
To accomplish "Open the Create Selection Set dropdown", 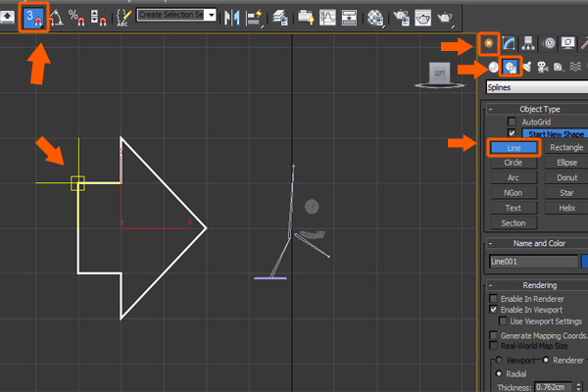I will (212, 15).
